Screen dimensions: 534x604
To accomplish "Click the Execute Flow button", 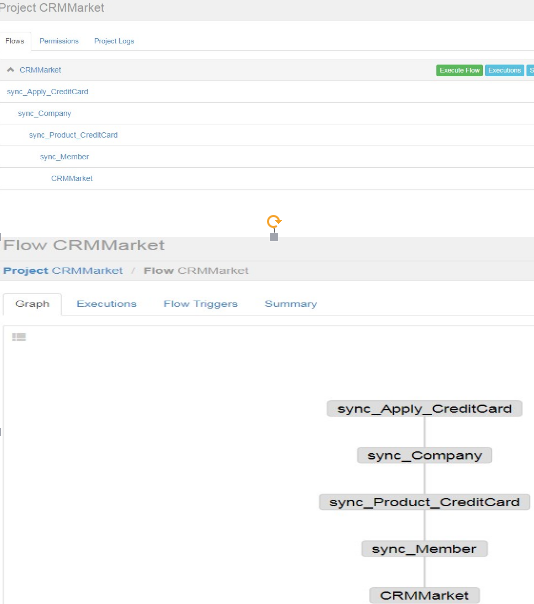I will pyautogui.click(x=459, y=70).
